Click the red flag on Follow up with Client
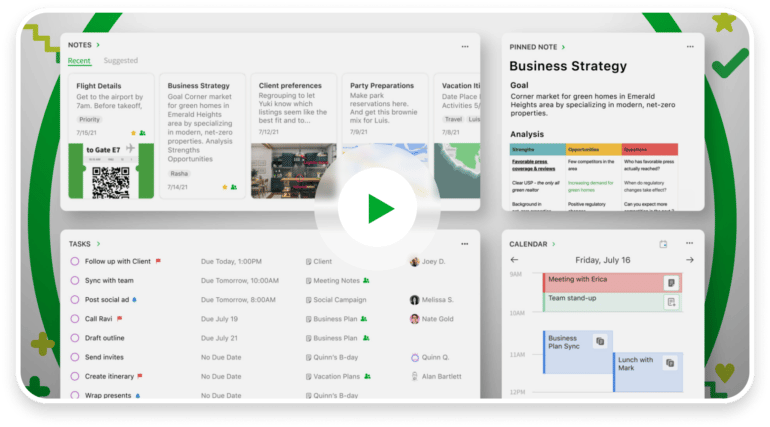Screen dimensions: 770x427 click(158, 262)
